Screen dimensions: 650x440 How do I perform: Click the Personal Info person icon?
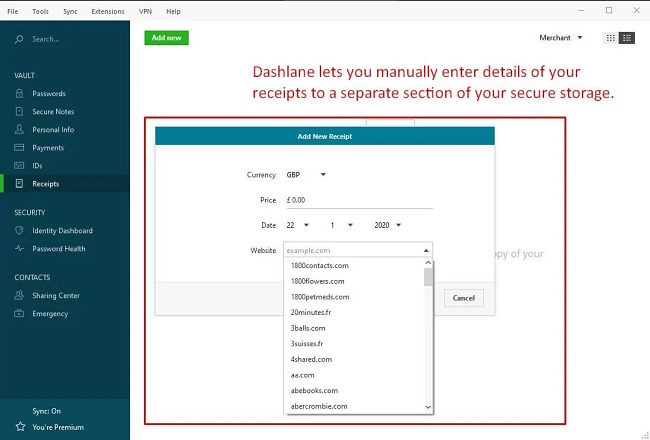pos(19,129)
